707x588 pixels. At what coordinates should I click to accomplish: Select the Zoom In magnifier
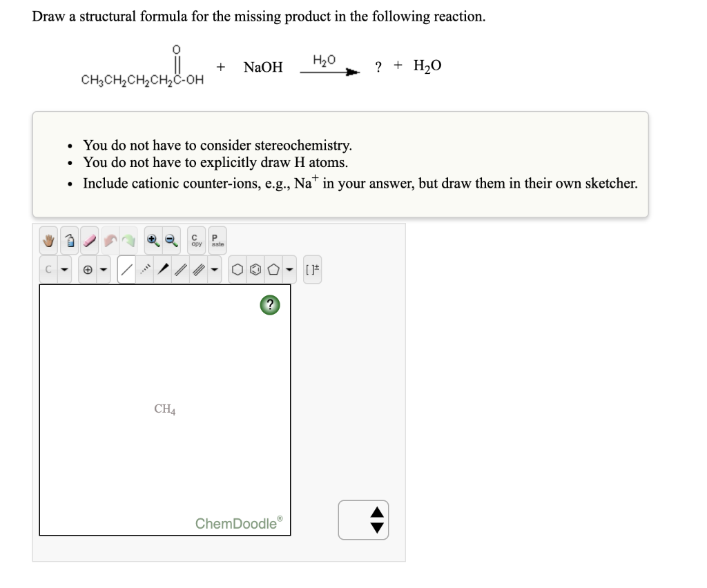[x=153, y=239]
